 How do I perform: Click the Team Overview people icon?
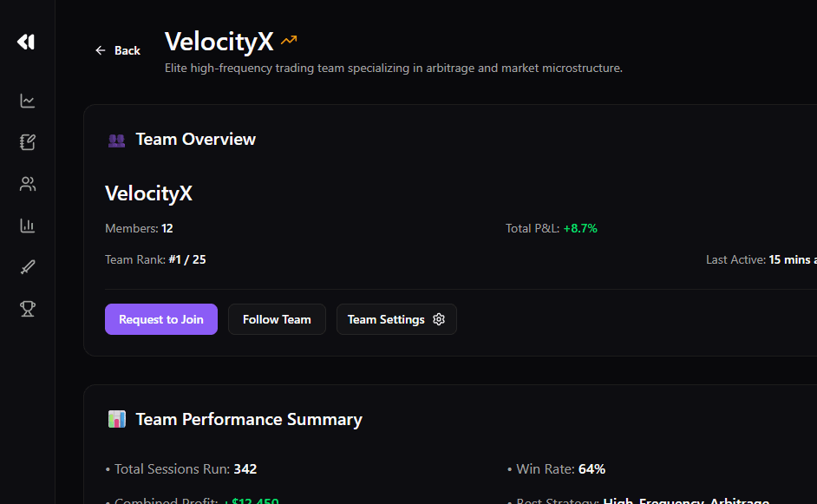116,140
